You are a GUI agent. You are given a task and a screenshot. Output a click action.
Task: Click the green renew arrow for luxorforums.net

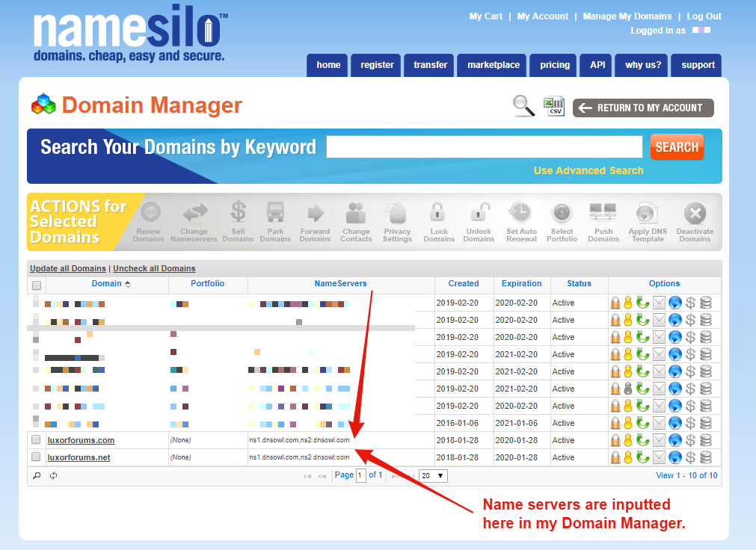642,457
